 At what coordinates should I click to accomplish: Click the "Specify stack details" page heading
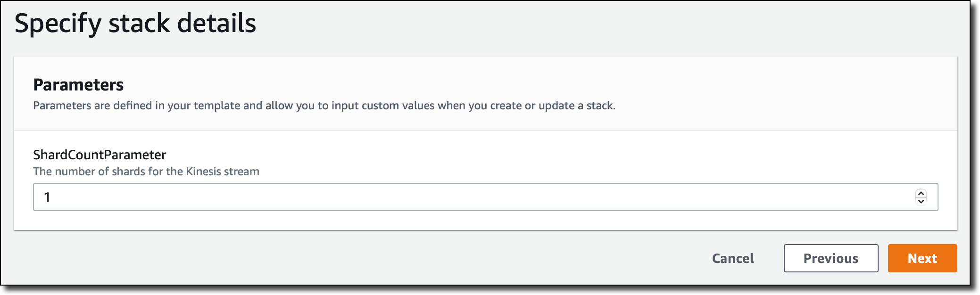[135, 23]
